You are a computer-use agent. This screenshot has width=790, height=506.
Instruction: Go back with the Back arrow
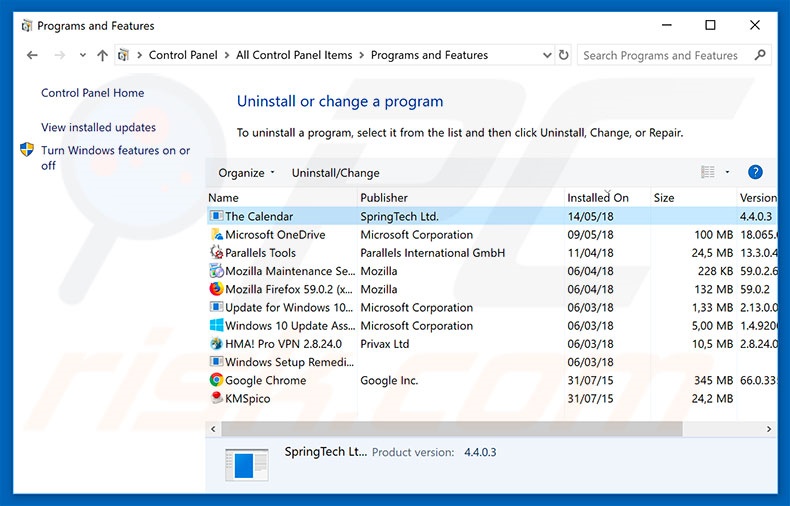pyautogui.click(x=32, y=55)
